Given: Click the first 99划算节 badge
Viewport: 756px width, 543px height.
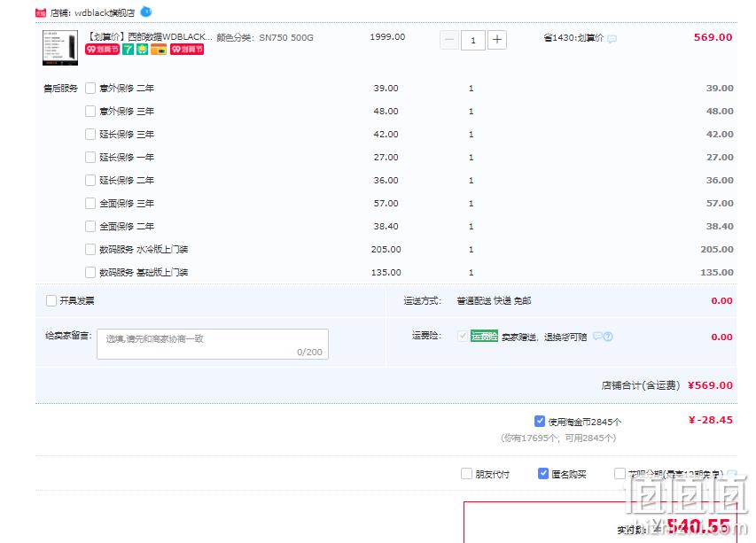Looking at the screenshot, I should pyautogui.click(x=102, y=49).
